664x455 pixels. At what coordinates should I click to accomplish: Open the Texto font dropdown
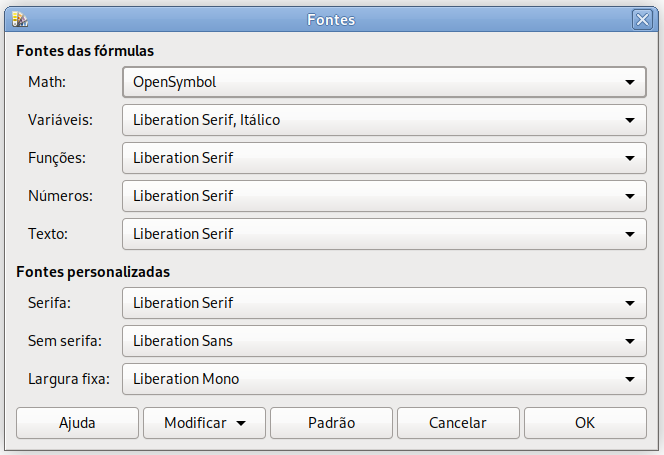tap(384, 234)
